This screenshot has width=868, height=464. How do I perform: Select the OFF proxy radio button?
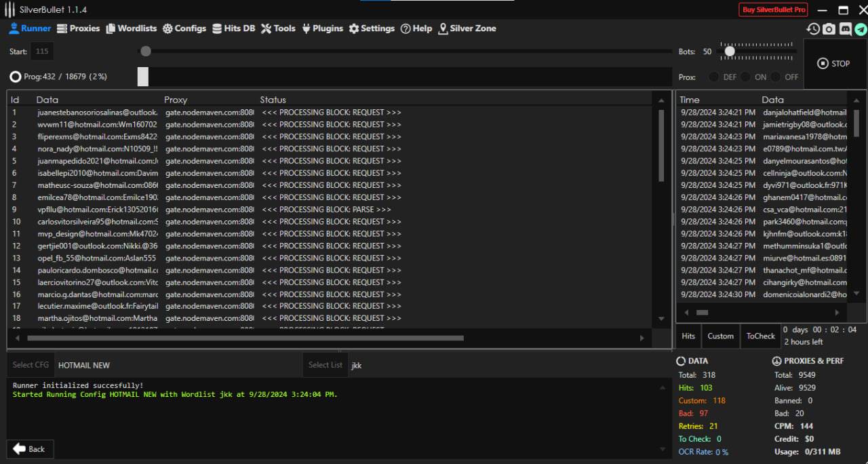tap(776, 77)
